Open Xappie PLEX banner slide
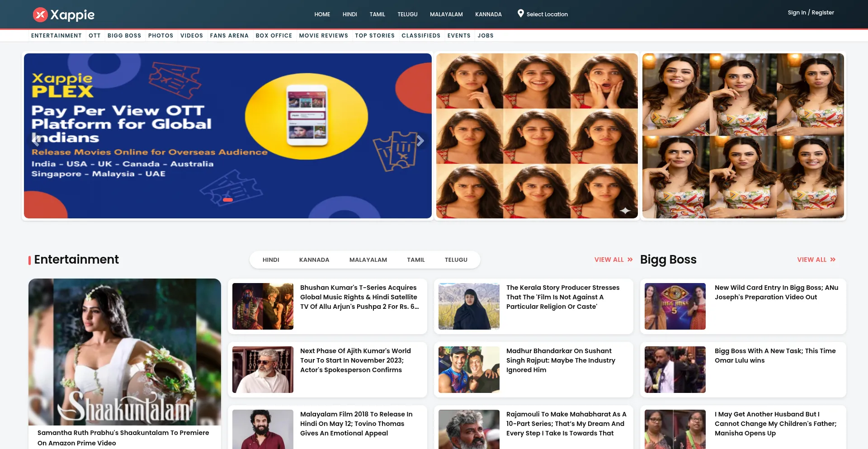 point(228,136)
